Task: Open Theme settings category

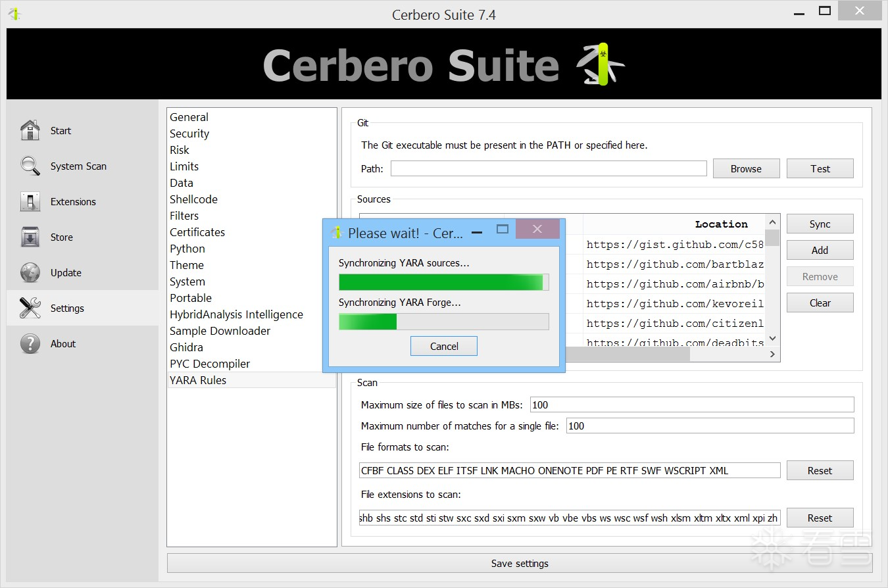Action: 251,265
